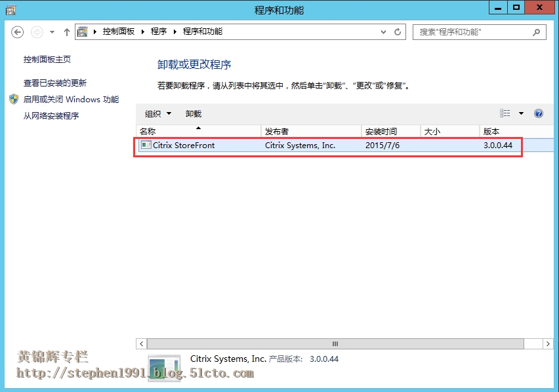Open more view options dropdown arrow
This screenshot has height=392, width=559.
(x=521, y=113)
